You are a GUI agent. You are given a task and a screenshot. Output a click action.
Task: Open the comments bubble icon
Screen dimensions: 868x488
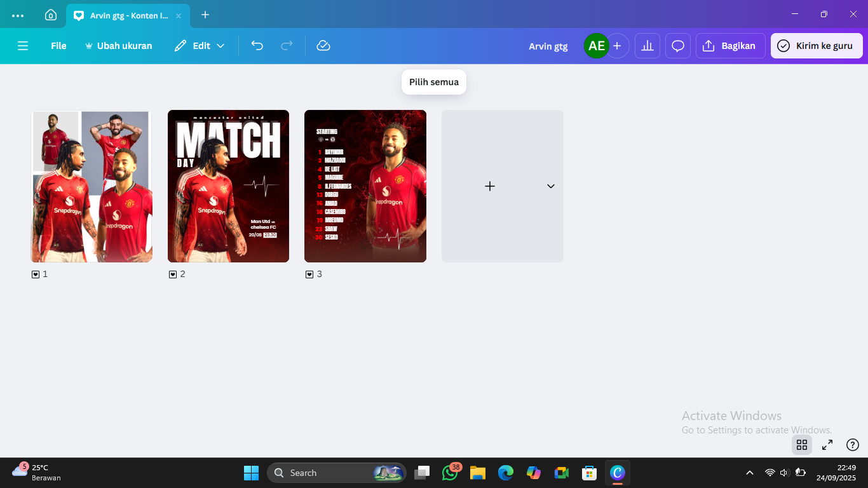[678, 46]
